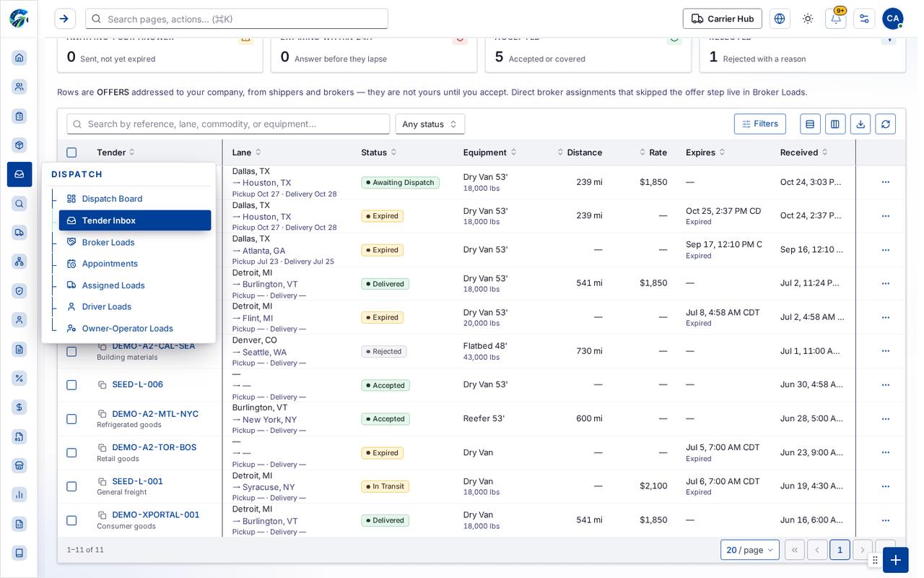The width and height of the screenshot is (924, 578).
Task: Tick the DEMO-A2-MTL-NYC row checkbox
Action: tap(71, 419)
